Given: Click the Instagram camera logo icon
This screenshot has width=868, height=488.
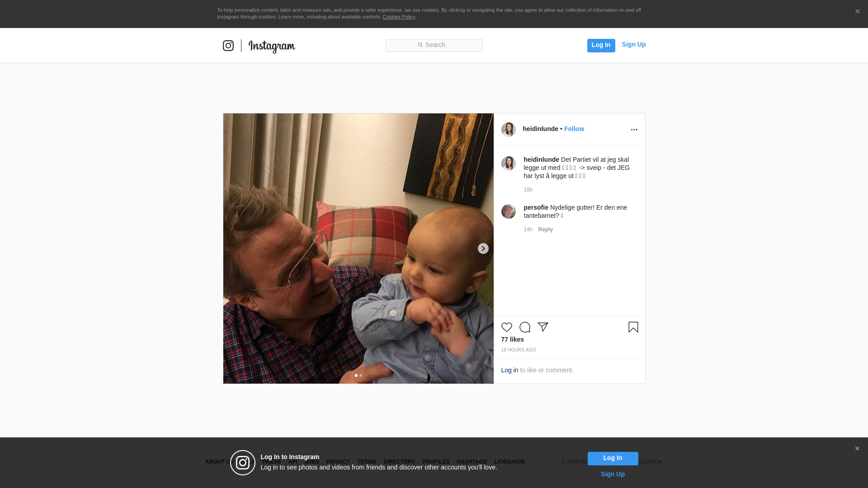Looking at the screenshot, I should point(228,46).
